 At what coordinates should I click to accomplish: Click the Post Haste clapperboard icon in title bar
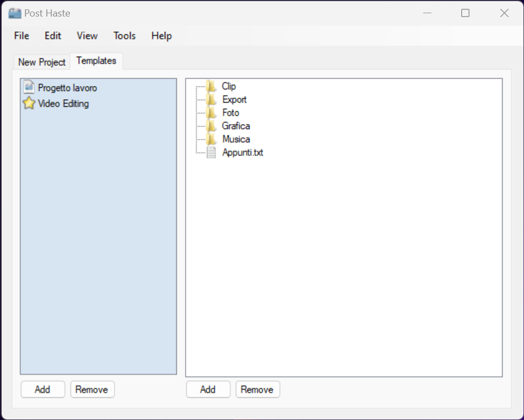pos(15,13)
